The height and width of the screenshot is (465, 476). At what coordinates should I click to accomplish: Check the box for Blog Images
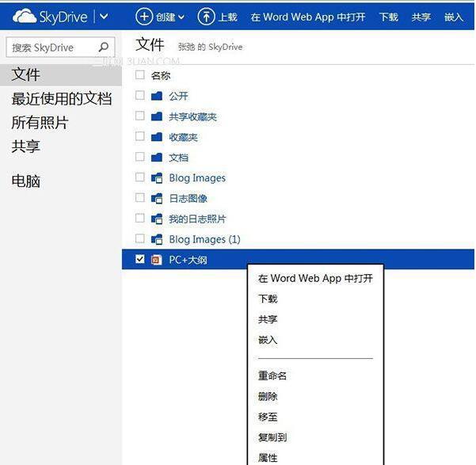[x=139, y=177]
